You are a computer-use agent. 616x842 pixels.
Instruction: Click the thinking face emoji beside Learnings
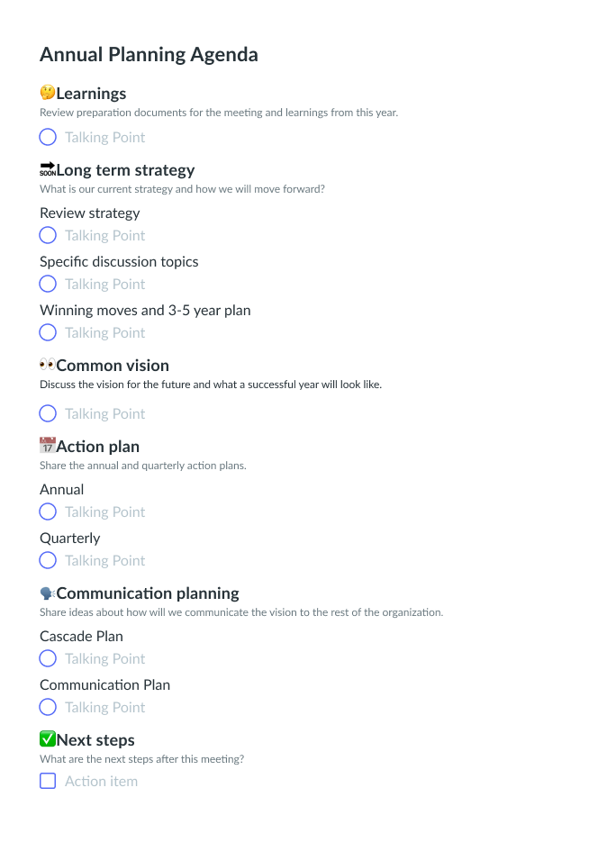[x=48, y=93]
